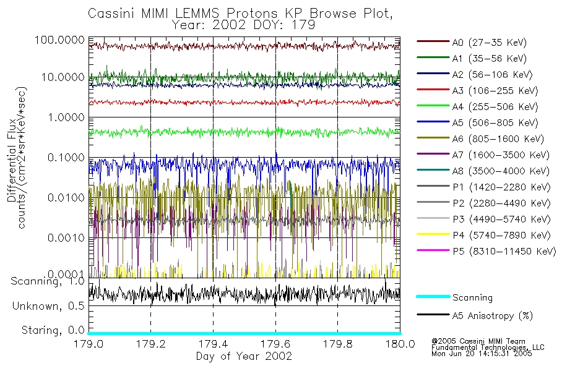Click the 100.0000 y-axis tick label
Image resolution: width=588 pixels, height=371 pixels.
coord(59,40)
